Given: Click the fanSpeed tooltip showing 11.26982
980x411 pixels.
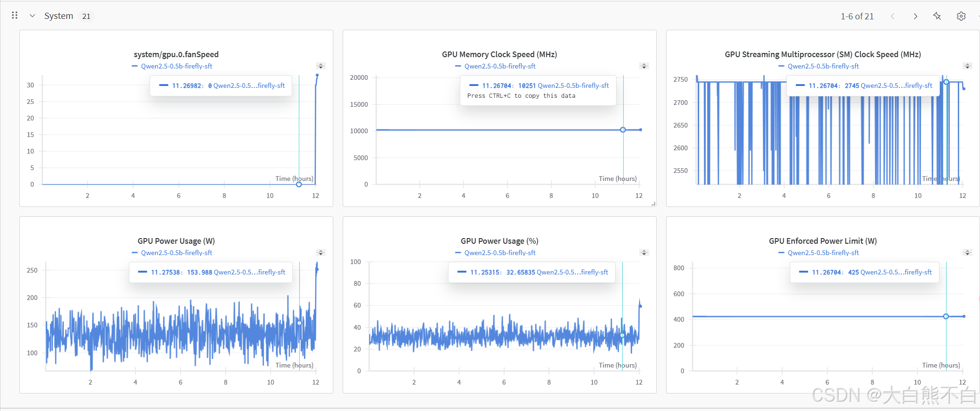Looking at the screenshot, I should click(221, 86).
